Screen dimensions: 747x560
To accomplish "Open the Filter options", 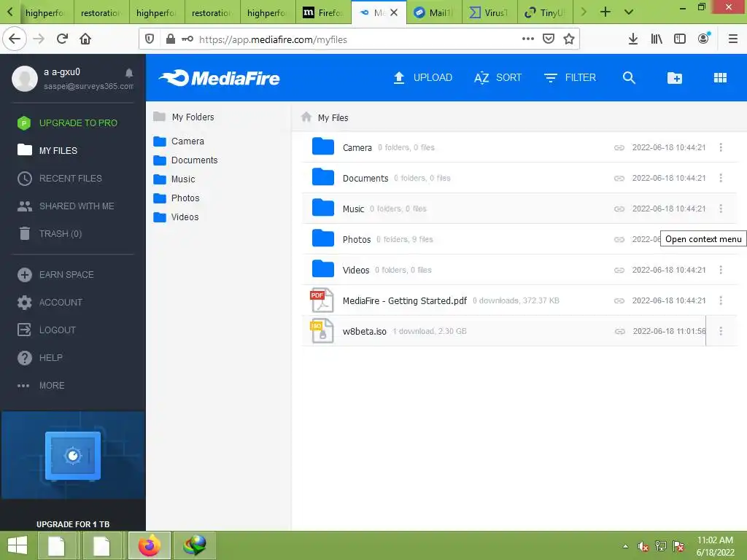I will 570,77.
